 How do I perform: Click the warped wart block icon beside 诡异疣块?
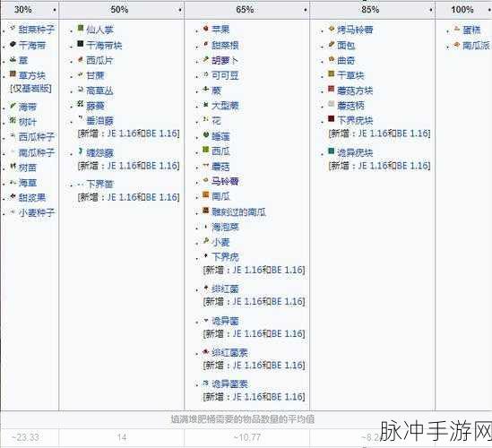tap(332, 151)
